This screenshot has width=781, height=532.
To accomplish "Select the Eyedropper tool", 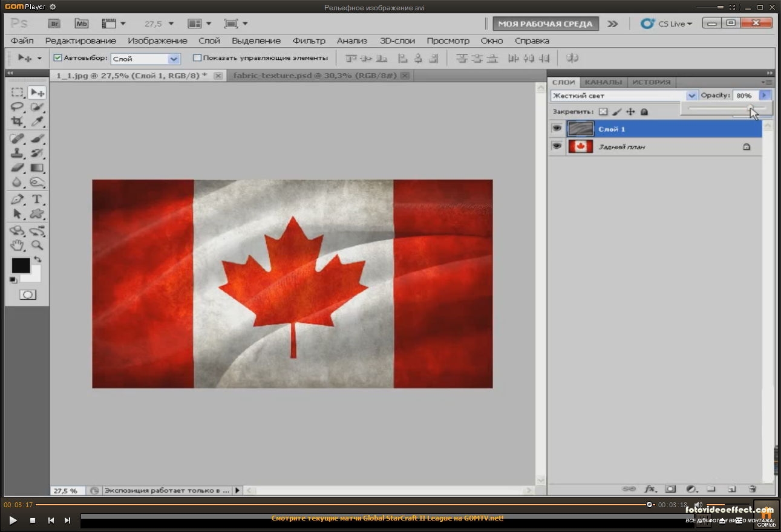I will click(x=37, y=122).
